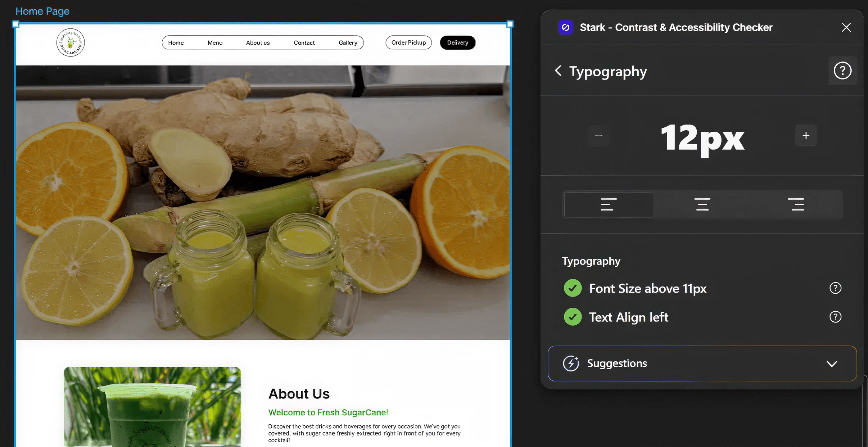Open the Typography help icon
The image size is (868, 447).
[x=842, y=71]
